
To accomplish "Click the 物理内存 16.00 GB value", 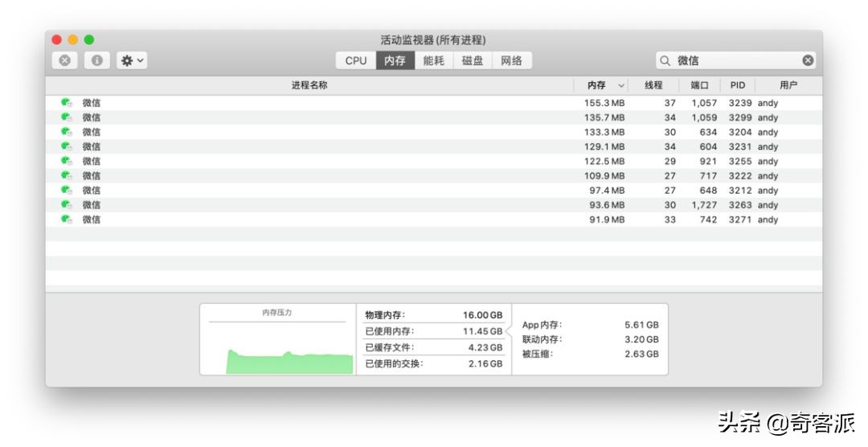I will pos(483,314).
